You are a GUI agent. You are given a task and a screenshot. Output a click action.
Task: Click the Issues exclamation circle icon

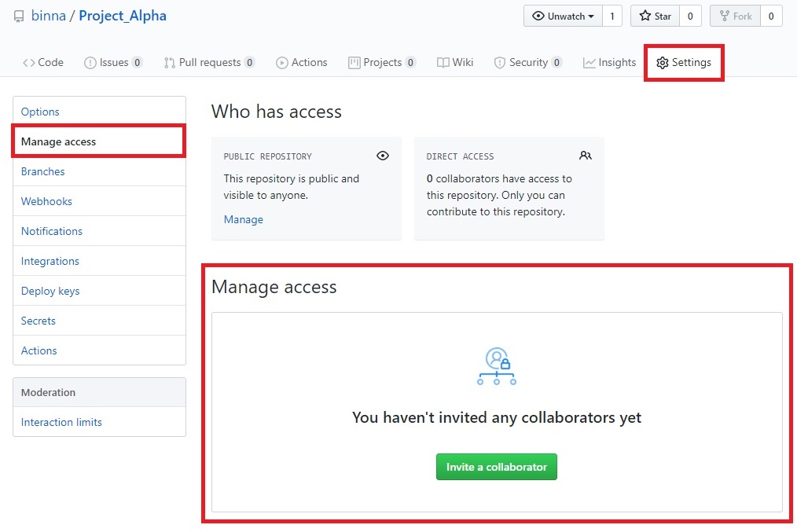(x=90, y=63)
